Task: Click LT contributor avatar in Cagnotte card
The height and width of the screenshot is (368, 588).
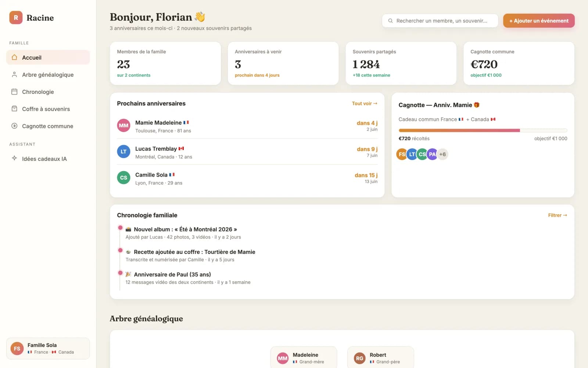Action: pos(412,154)
